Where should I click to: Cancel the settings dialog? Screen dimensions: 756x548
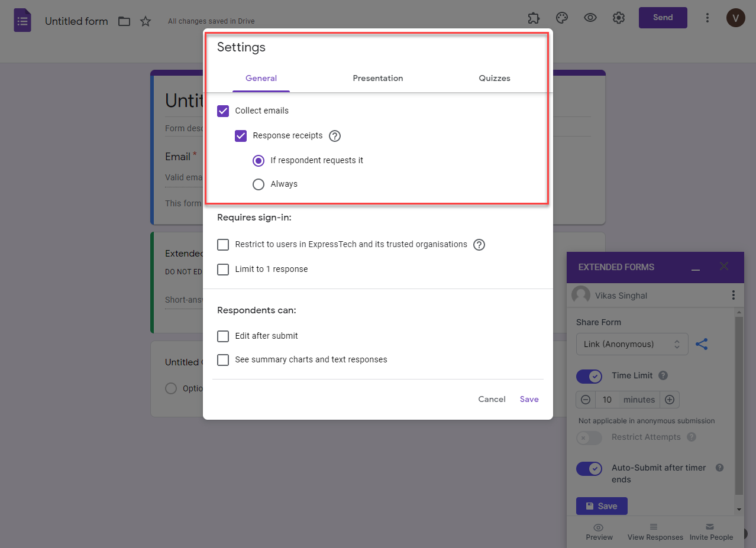(x=491, y=399)
